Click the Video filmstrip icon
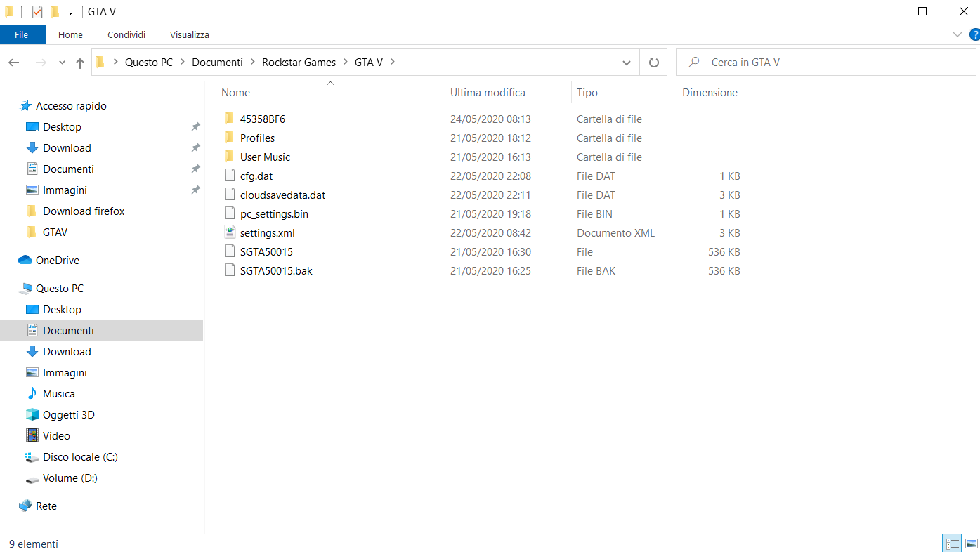 pyautogui.click(x=32, y=436)
